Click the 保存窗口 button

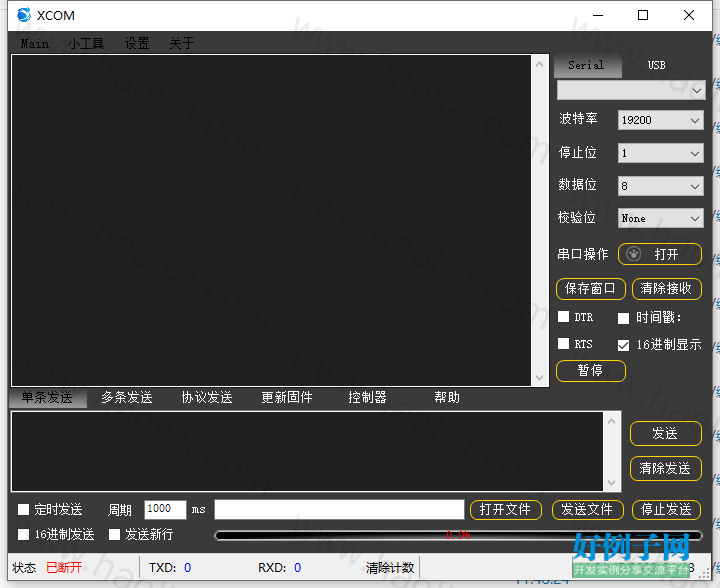591,289
